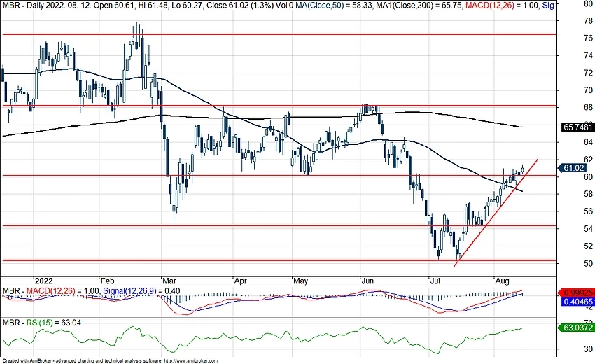
Task: Click price axis label 58
Action: [589, 194]
